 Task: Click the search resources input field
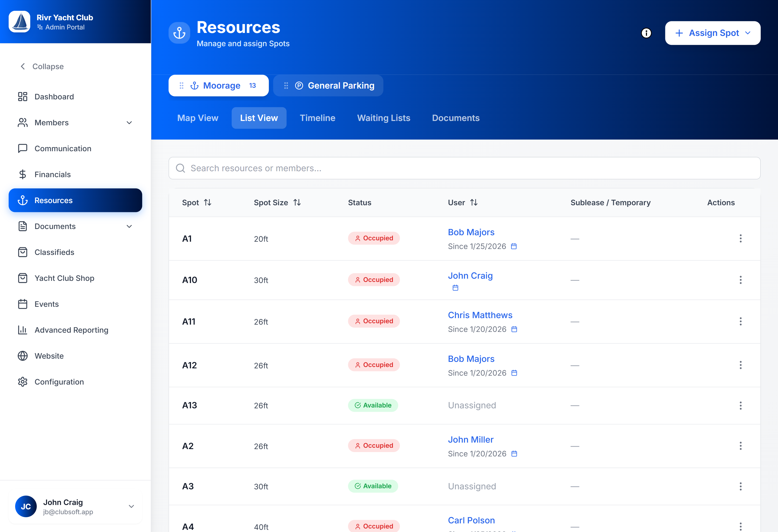tap(464, 168)
